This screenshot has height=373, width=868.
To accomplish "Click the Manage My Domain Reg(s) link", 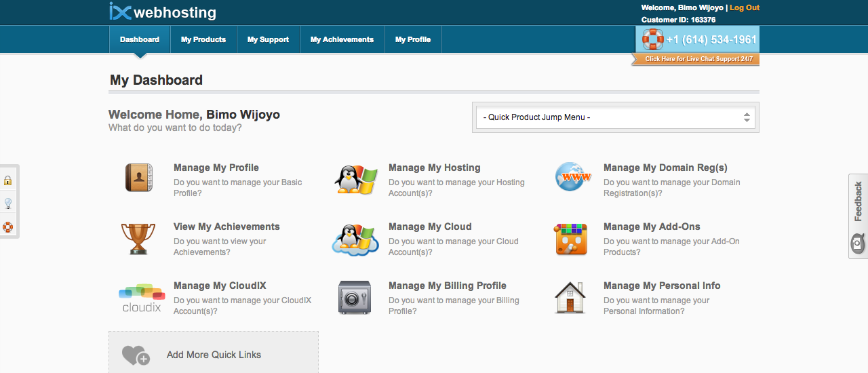I will (x=665, y=168).
